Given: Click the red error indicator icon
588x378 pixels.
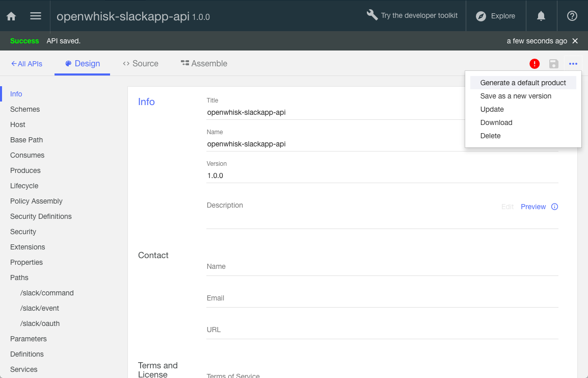Looking at the screenshot, I should [x=534, y=64].
